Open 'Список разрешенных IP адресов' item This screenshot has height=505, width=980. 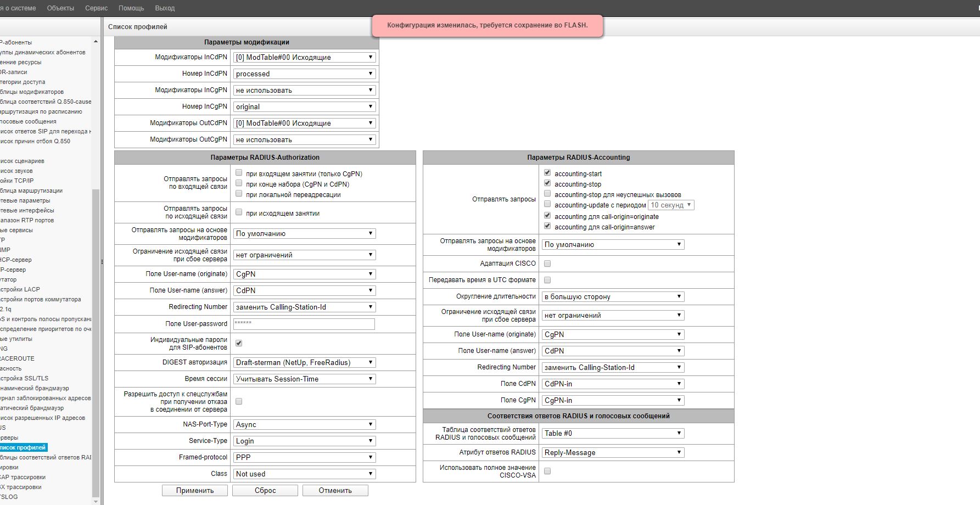click(43, 418)
